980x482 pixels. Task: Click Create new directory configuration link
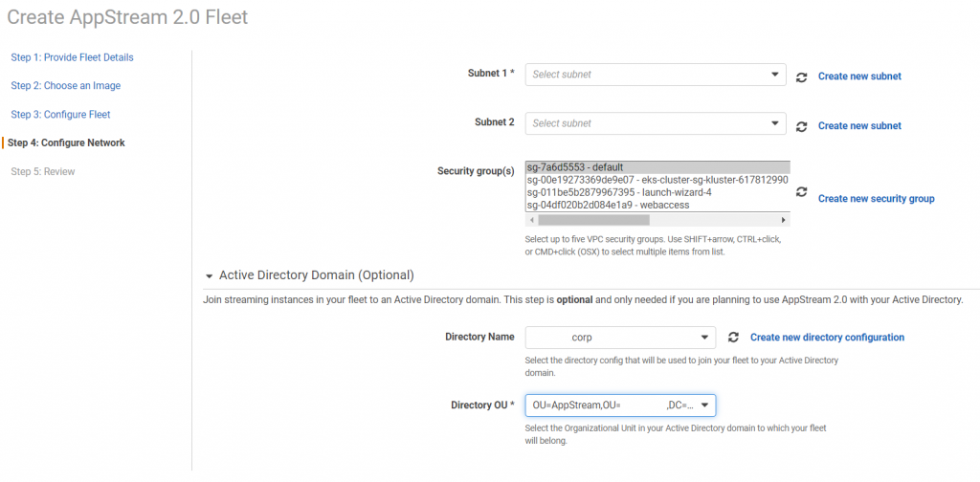tap(827, 338)
